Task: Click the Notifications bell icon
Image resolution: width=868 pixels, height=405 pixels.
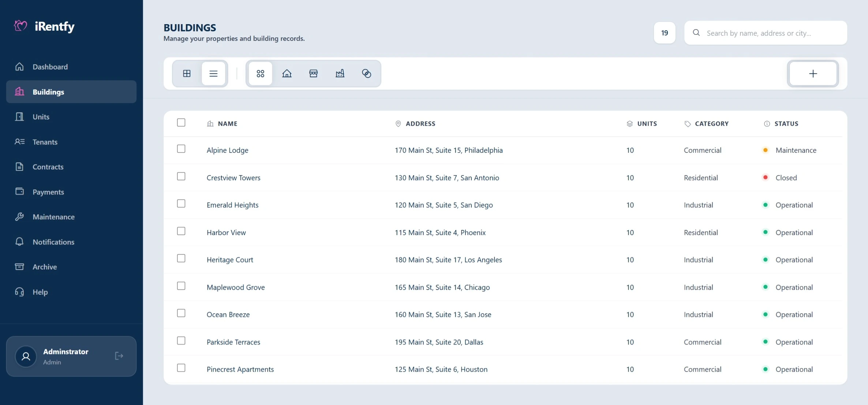Action: click(x=19, y=242)
